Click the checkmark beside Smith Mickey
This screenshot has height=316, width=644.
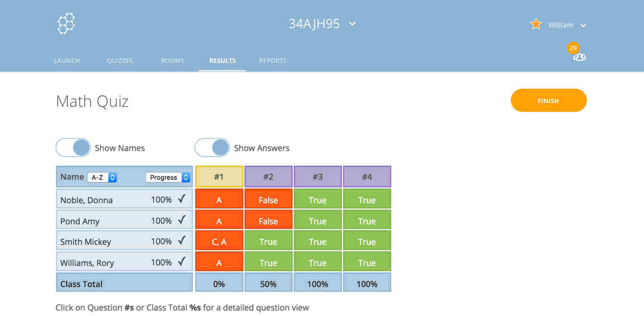182,241
